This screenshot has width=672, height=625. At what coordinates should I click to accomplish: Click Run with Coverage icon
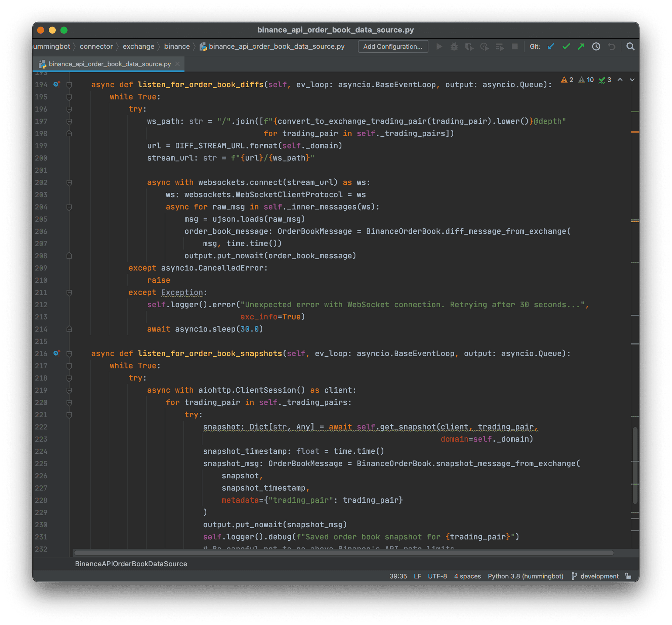point(469,47)
